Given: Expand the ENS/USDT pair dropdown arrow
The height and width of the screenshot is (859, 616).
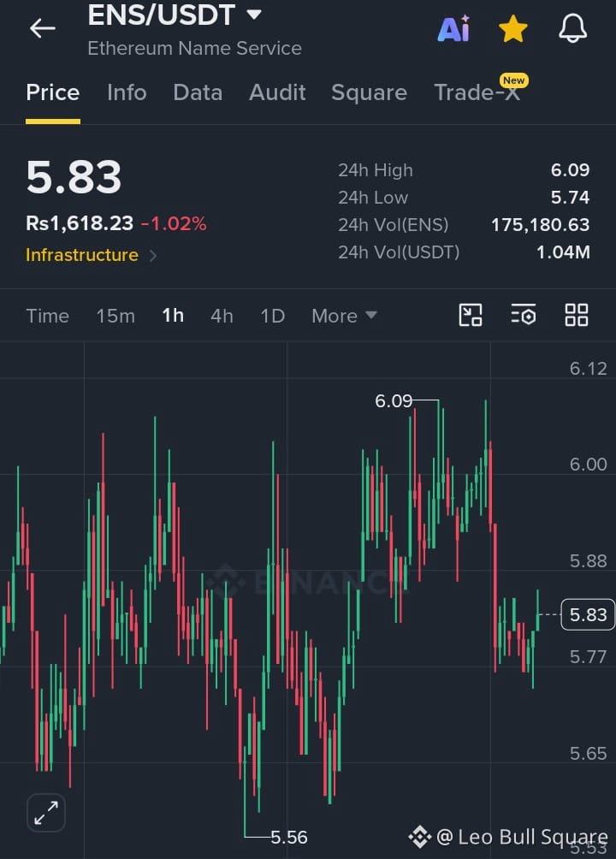Looking at the screenshot, I should (x=254, y=15).
